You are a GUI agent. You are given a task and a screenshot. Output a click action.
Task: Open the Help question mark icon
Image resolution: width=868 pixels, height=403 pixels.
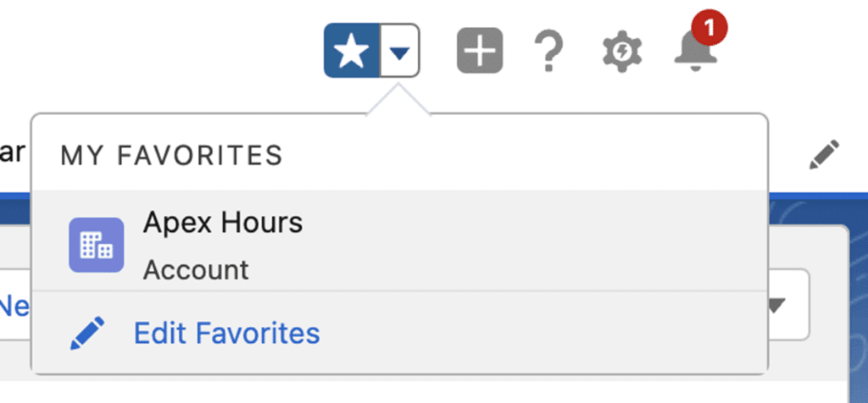coord(548,52)
